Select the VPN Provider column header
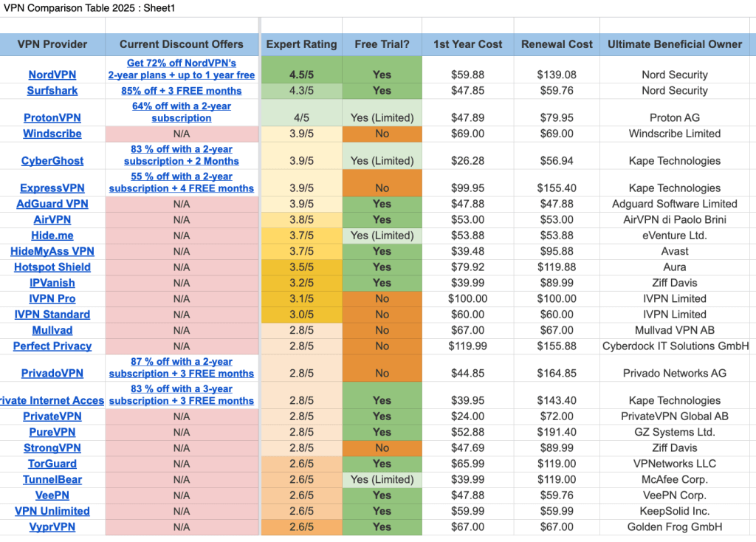The width and height of the screenshot is (756, 542). [x=52, y=44]
